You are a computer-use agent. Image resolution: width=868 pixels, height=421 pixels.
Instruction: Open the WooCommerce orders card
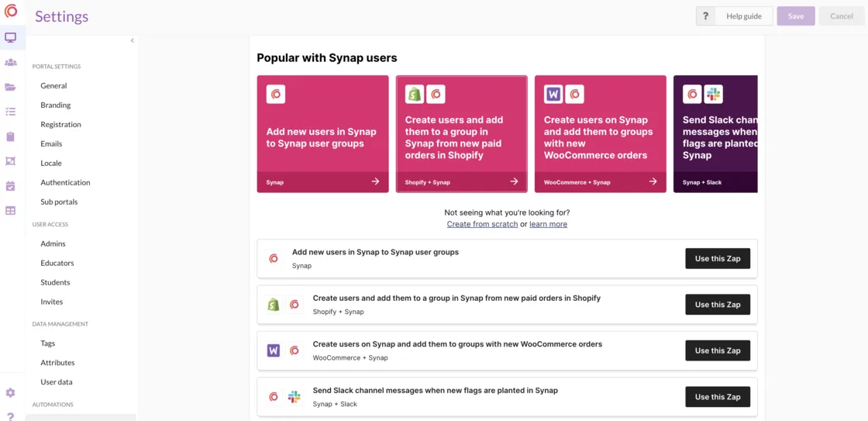pyautogui.click(x=600, y=134)
